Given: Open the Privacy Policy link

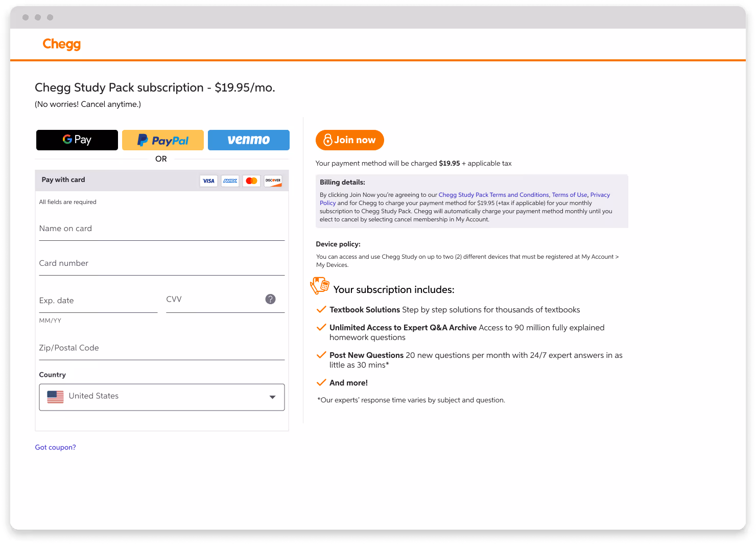Looking at the screenshot, I should (x=600, y=195).
